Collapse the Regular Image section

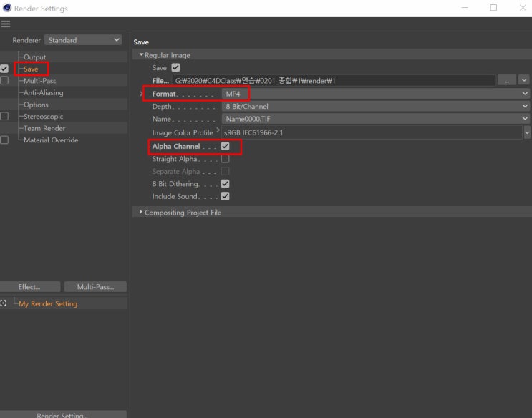tap(141, 54)
